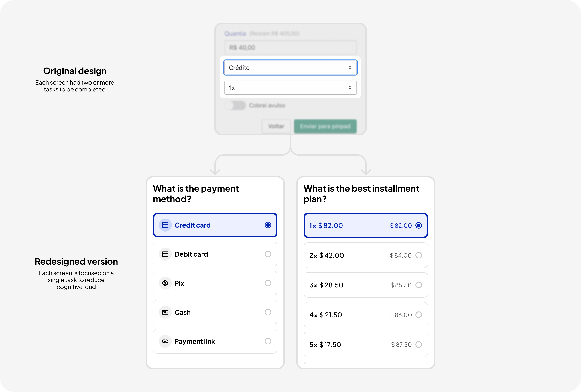Click the R$ 40,00 amount field

290,48
